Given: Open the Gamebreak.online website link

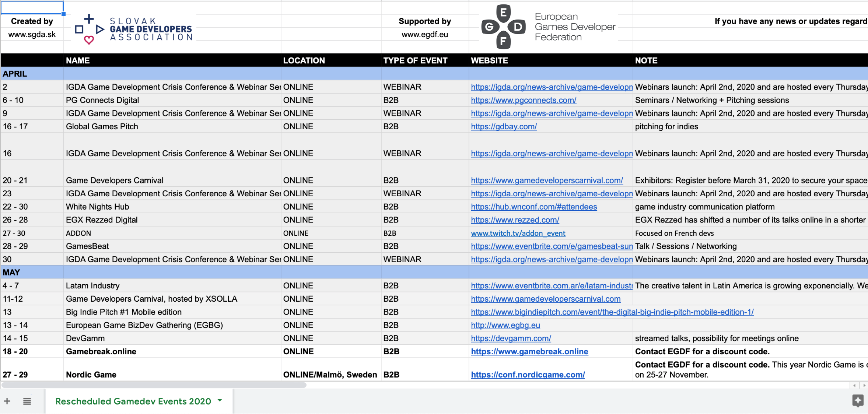Looking at the screenshot, I should coord(529,351).
